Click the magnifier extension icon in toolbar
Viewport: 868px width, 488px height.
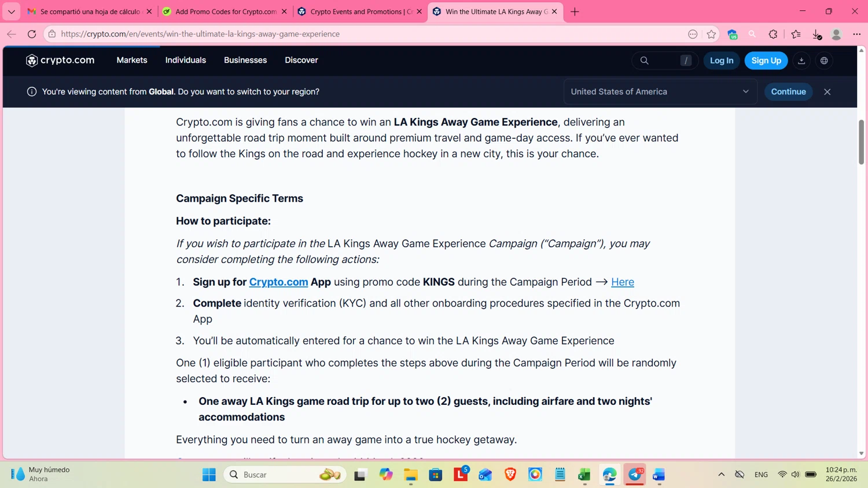(x=752, y=34)
